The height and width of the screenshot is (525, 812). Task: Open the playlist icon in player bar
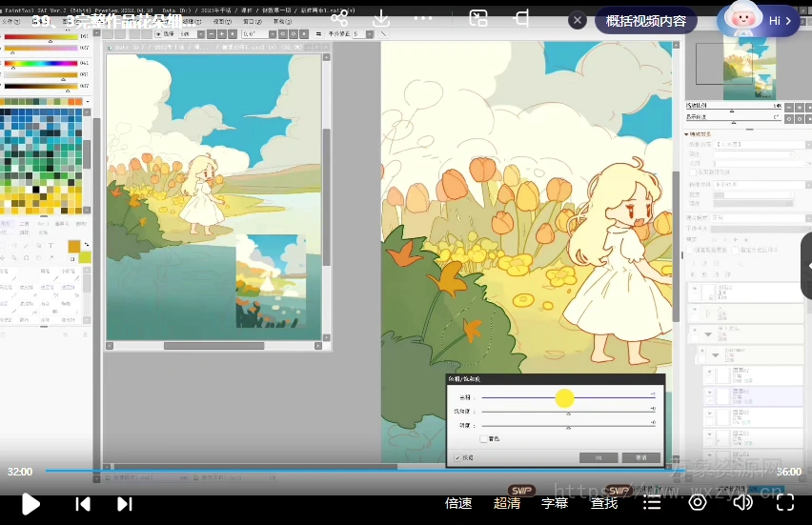point(651,502)
